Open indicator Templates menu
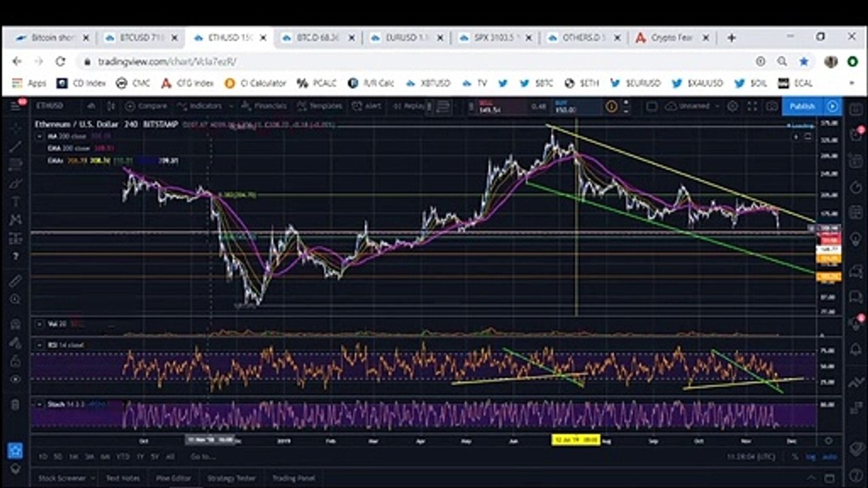The height and width of the screenshot is (488, 868). coord(319,106)
